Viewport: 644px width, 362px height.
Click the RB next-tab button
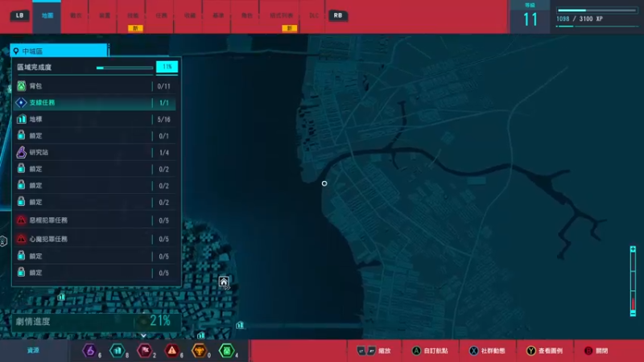338,15
